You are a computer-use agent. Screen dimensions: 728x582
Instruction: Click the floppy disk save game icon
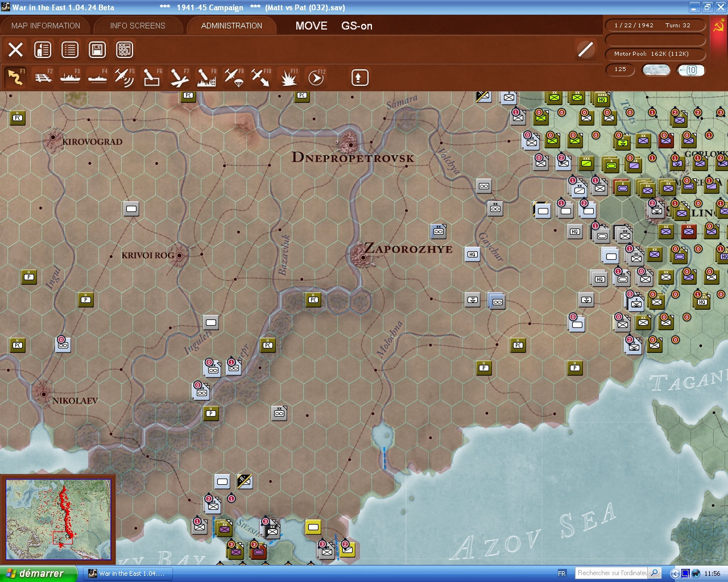pyautogui.click(x=97, y=49)
